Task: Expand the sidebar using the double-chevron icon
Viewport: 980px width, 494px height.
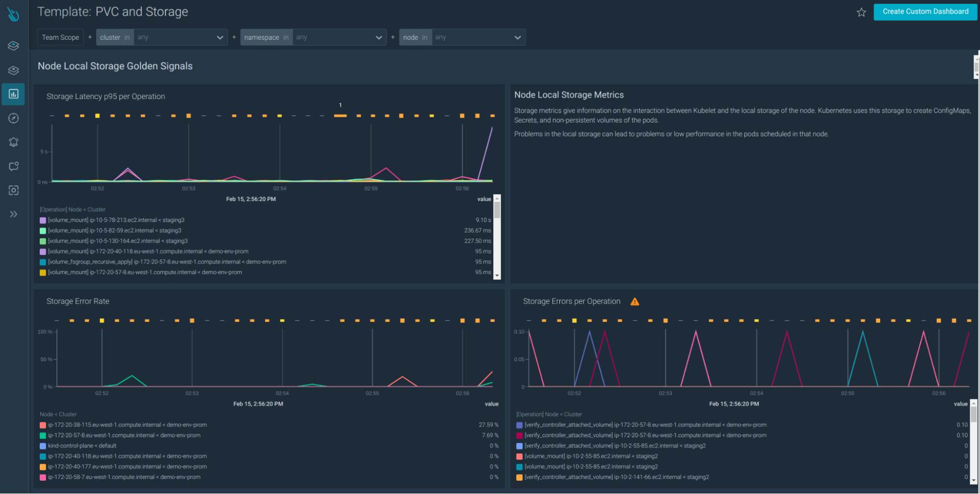Action: [13, 214]
